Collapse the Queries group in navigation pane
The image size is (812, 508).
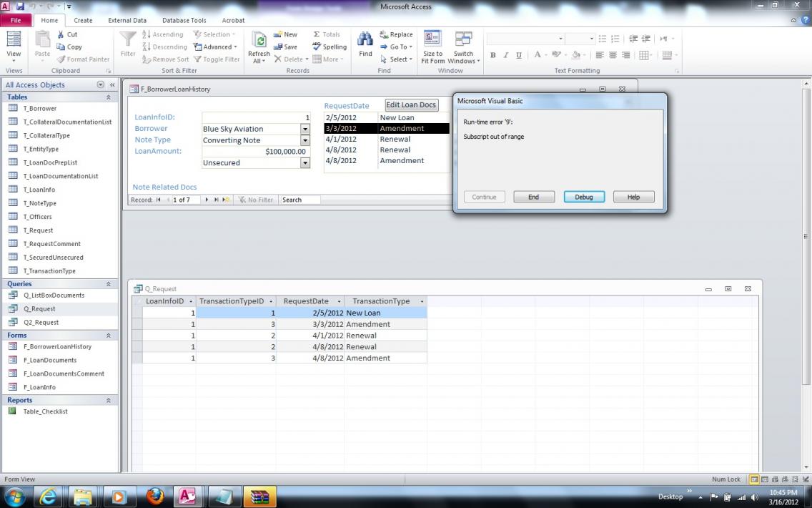tap(108, 284)
